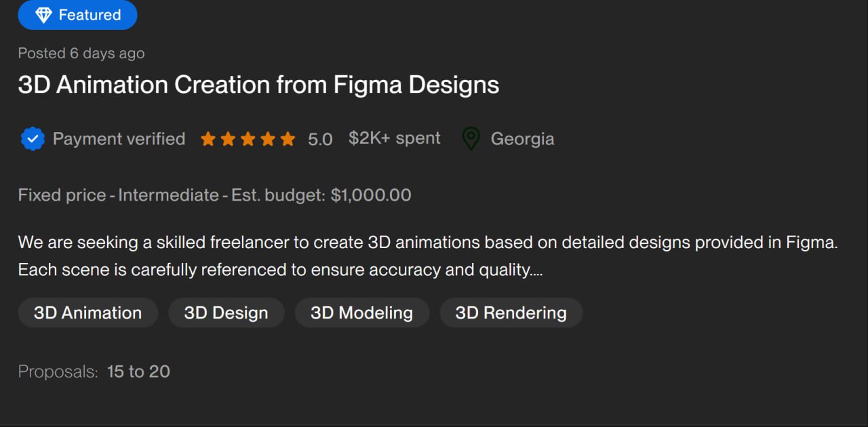Select the 3D Design skill tag
The height and width of the screenshot is (427, 868).
(x=226, y=313)
